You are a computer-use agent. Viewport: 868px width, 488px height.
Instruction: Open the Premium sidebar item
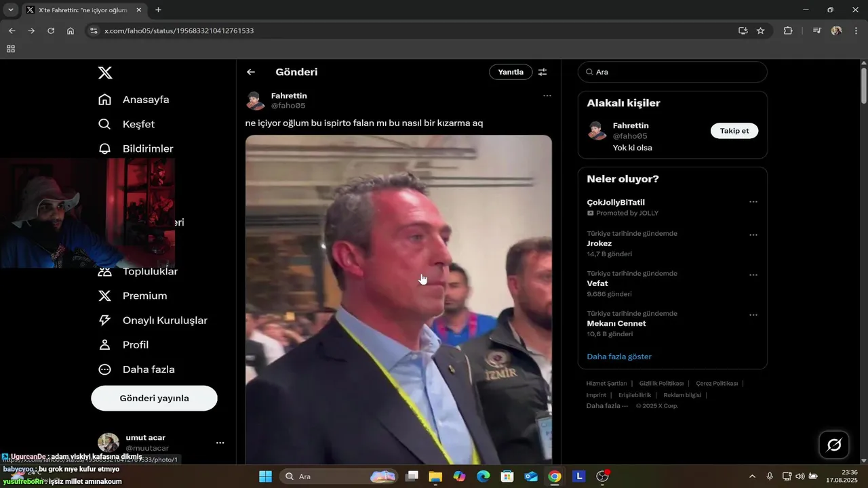(x=133, y=296)
